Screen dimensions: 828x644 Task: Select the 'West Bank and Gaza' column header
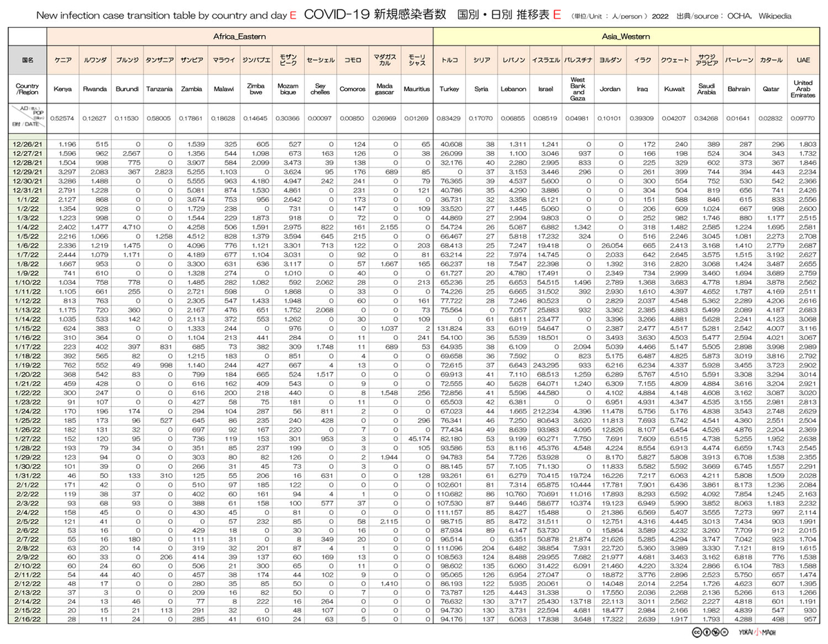pos(578,89)
